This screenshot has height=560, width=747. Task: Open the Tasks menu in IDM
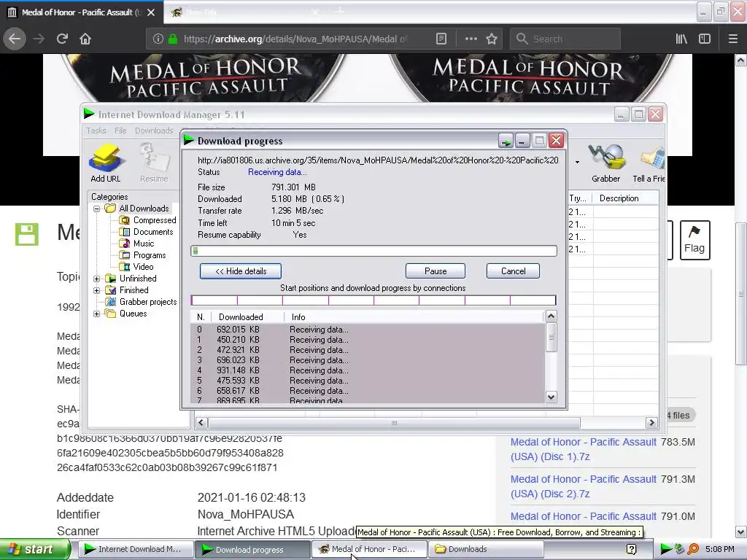point(96,131)
